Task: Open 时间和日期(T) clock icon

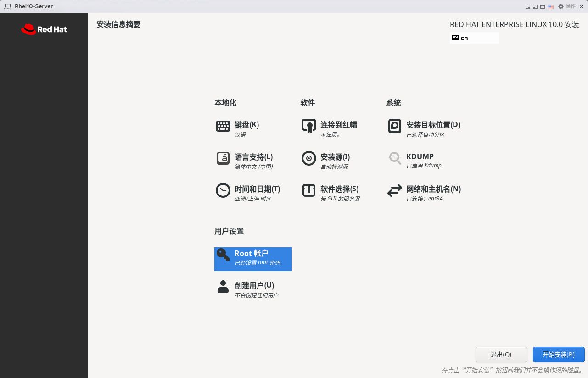Action: pyautogui.click(x=223, y=190)
